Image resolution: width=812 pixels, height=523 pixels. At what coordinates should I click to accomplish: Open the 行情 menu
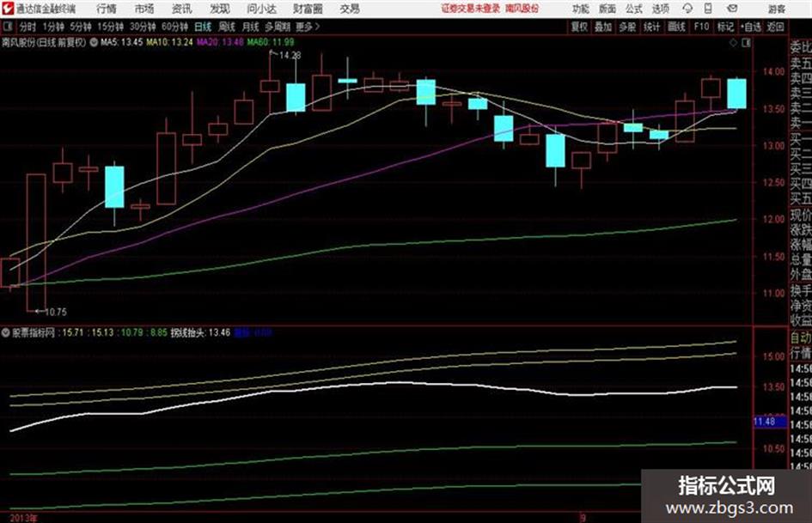coord(107,9)
